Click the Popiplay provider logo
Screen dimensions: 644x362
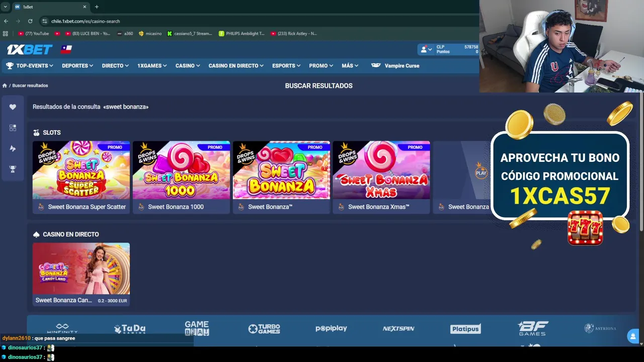tap(331, 328)
